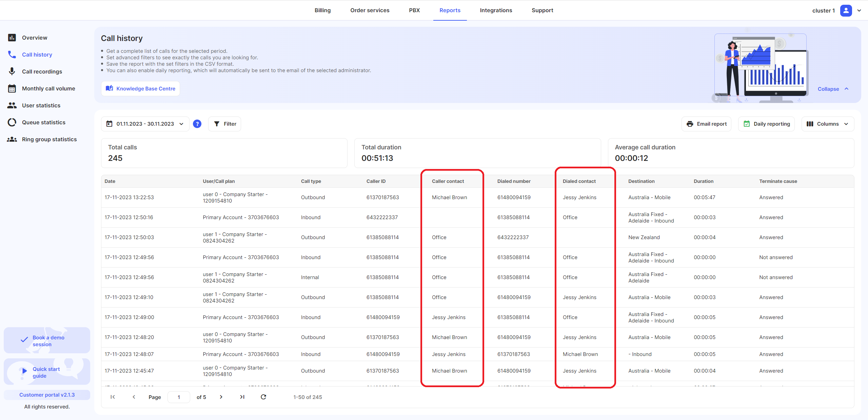Click the Daily reporting button
The image size is (868, 420).
[766, 124]
